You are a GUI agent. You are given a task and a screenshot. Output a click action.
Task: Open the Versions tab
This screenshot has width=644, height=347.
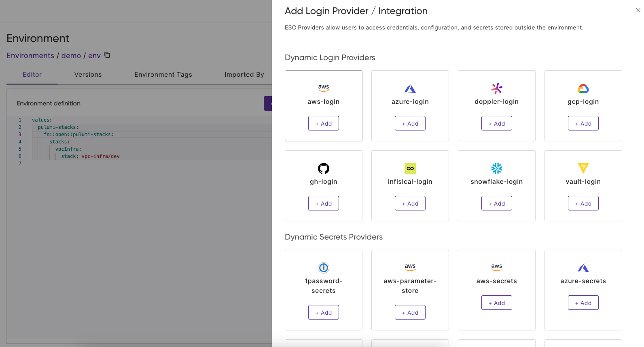pos(88,75)
